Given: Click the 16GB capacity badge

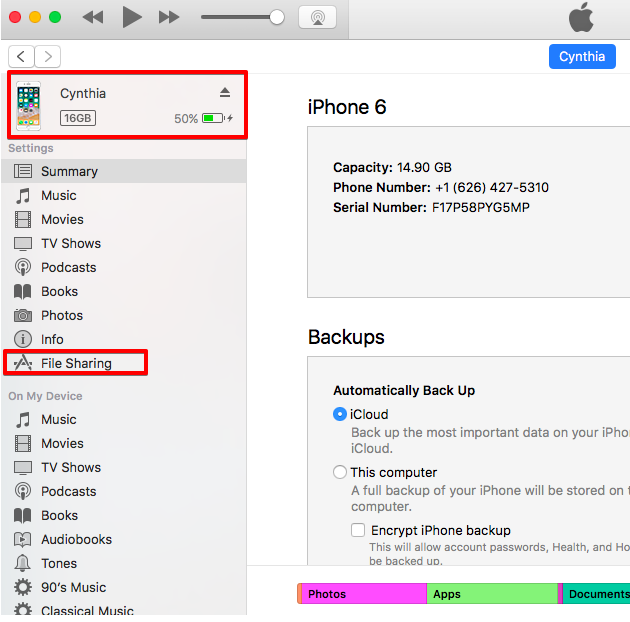Looking at the screenshot, I should click(x=78, y=118).
